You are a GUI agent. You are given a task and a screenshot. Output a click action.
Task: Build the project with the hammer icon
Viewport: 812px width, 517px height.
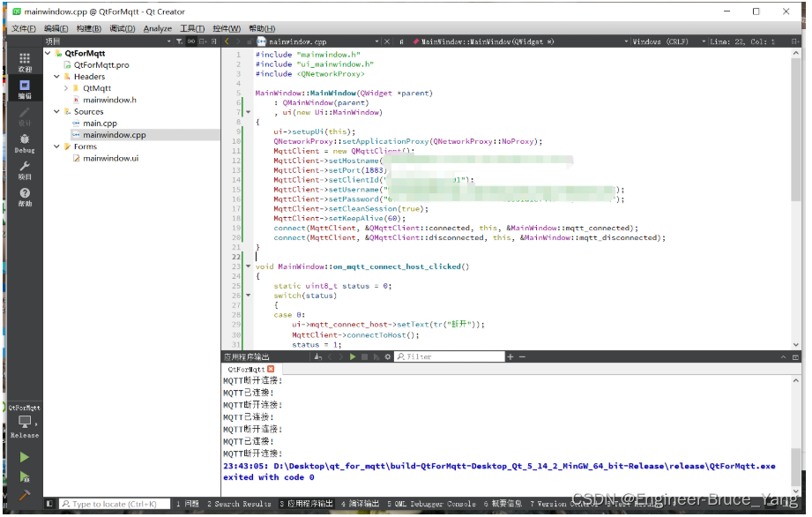tap(25, 496)
